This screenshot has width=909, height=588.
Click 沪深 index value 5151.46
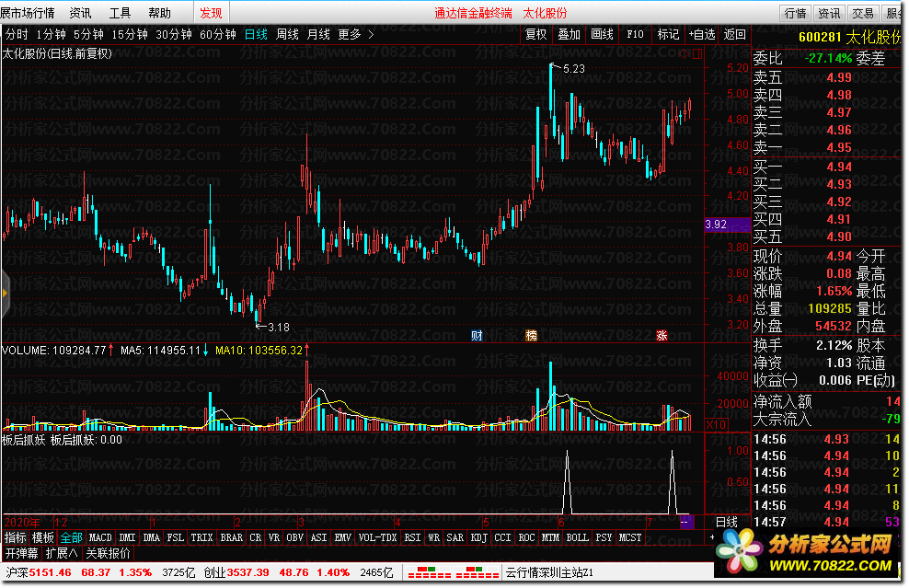tap(51, 573)
